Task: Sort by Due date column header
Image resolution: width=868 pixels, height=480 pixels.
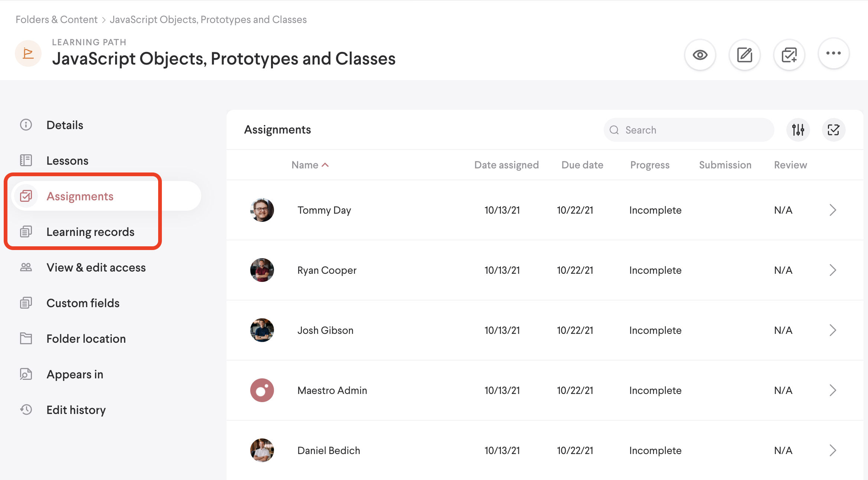Action: tap(582, 165)
